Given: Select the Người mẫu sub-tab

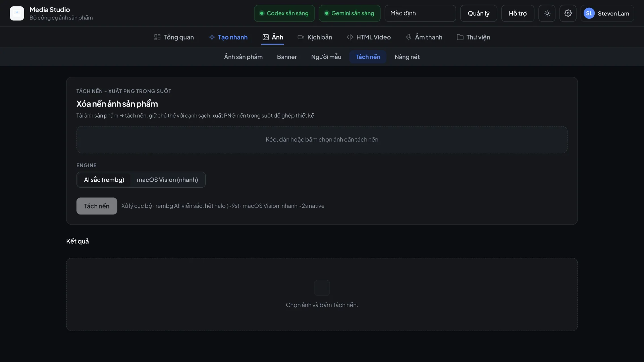Looking at the screenshot, I should [x=326, y=57].
